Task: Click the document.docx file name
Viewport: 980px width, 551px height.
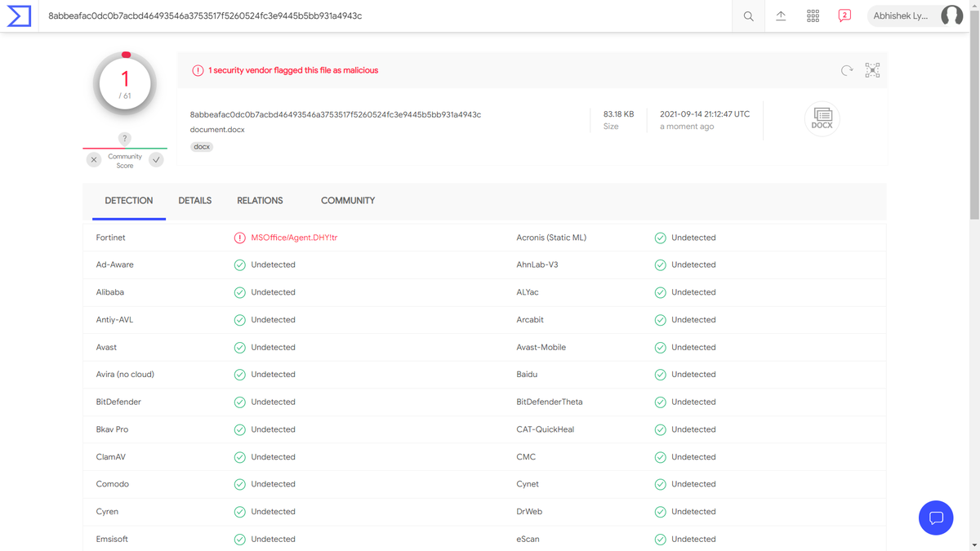Action: tap(217, 130)
